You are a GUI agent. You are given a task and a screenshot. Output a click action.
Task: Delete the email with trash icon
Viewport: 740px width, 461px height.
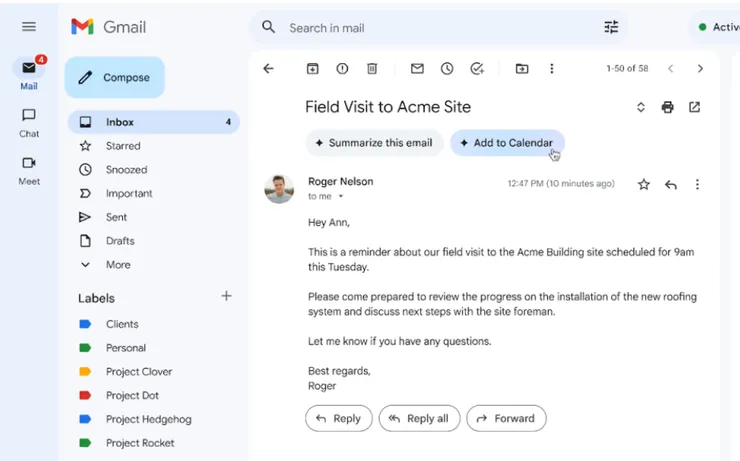372,69
